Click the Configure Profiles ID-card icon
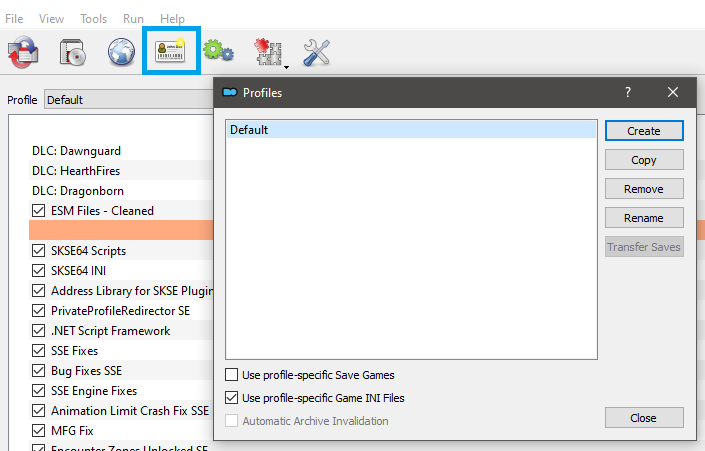This screenshot has width=705, height=451. (170, 51)
